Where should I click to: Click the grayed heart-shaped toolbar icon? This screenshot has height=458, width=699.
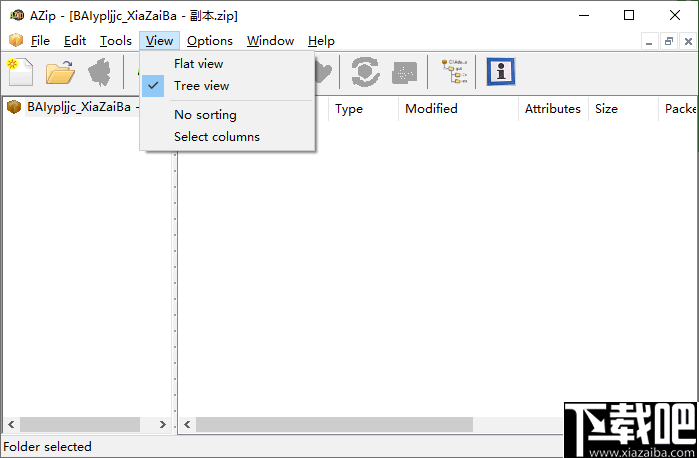pyautogui.click(x=324, y=72)
